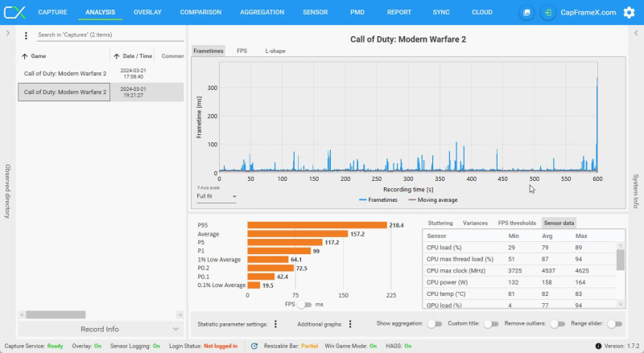Open Y-Axis scale Full fit dropdown

click(x=217, y=197)
